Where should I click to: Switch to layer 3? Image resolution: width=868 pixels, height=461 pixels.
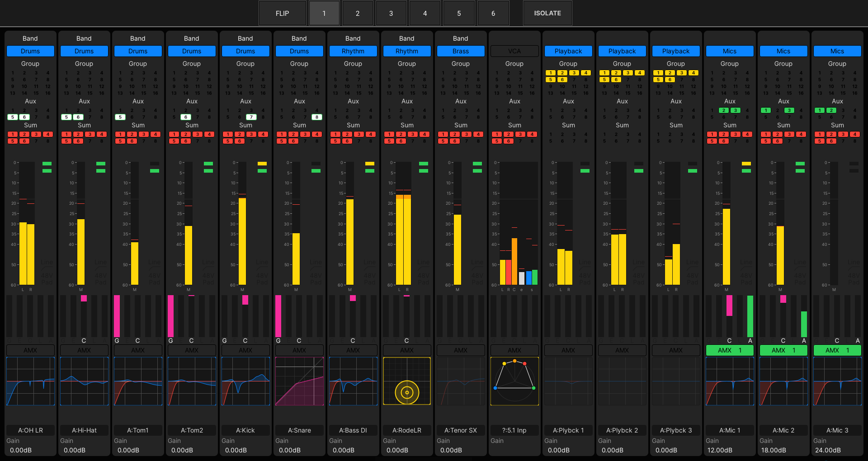pyautogui.click(x=391, y=13)
